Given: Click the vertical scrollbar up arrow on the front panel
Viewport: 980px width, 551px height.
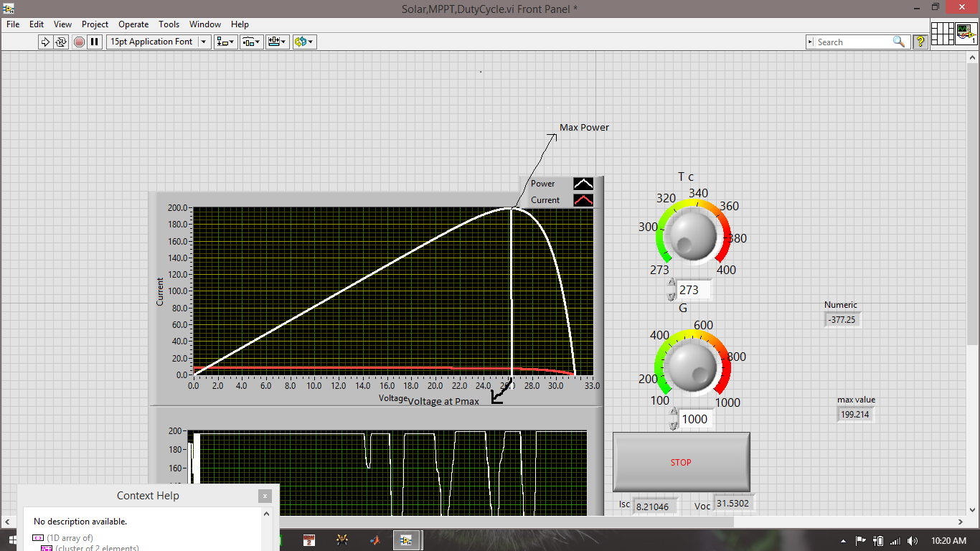Looking at the screenshot, I should tap(974, 59).
